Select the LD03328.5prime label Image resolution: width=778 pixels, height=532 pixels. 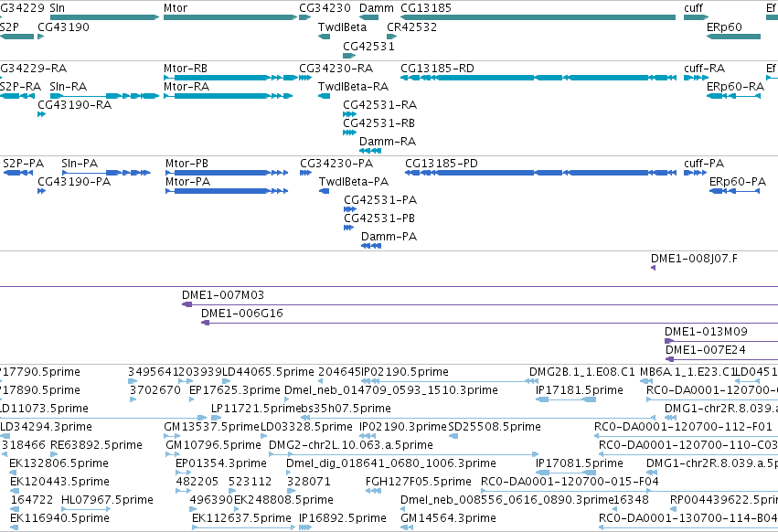click(306, 427)
